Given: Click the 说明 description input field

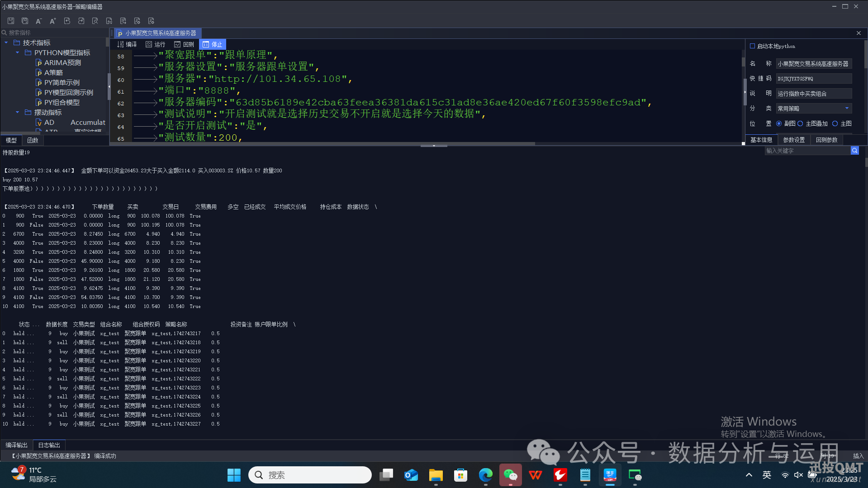Looking at the screenshot, I should pos(814,94).
